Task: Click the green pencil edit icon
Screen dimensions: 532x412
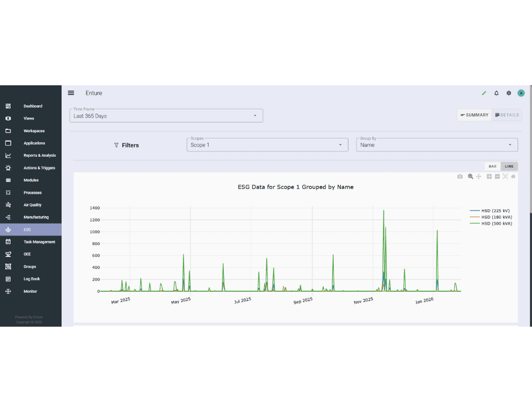Action: [484, 93]
